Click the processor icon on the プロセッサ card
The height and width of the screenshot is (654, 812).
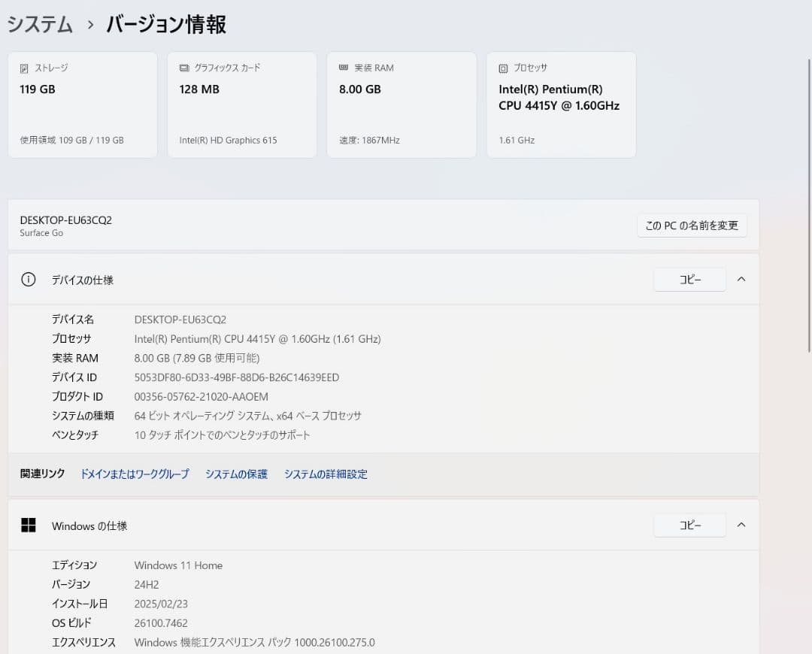(501, 68)
